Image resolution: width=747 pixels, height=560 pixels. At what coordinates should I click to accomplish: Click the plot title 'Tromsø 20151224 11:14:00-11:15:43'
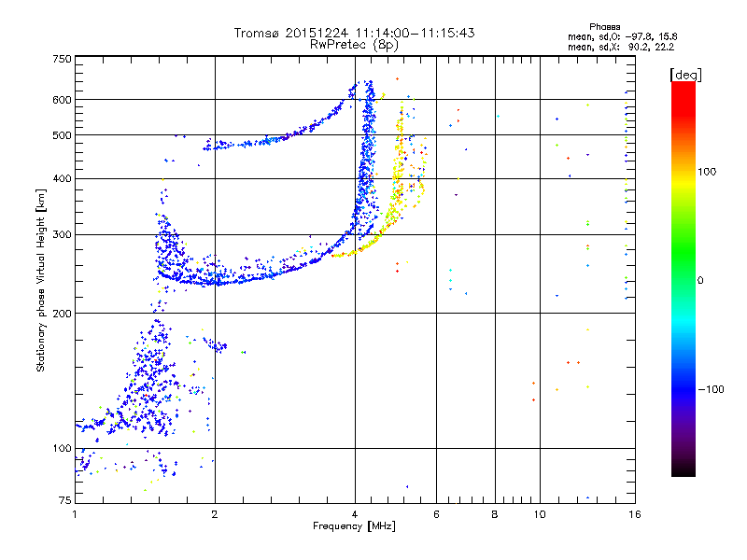(x=354, y=33)
